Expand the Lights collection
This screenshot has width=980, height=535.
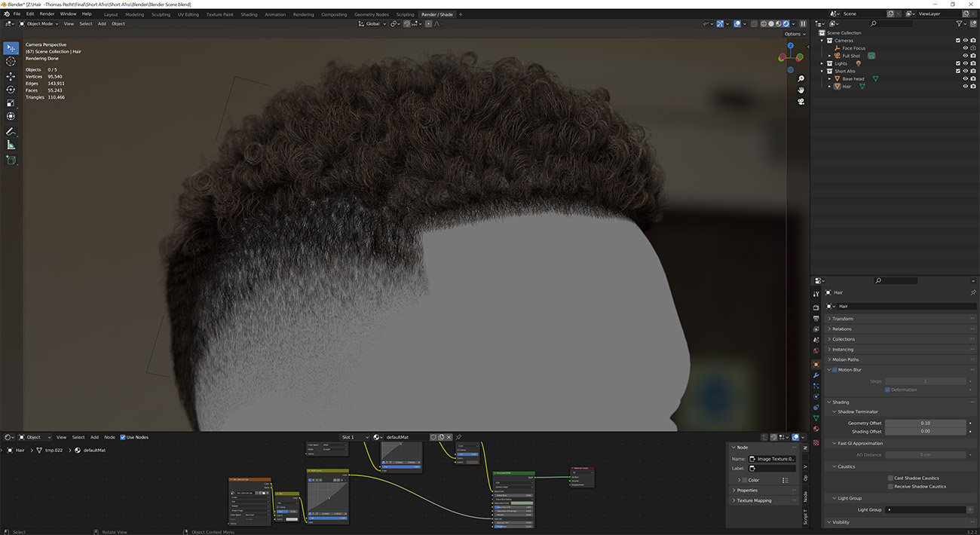tap(822, 63)
